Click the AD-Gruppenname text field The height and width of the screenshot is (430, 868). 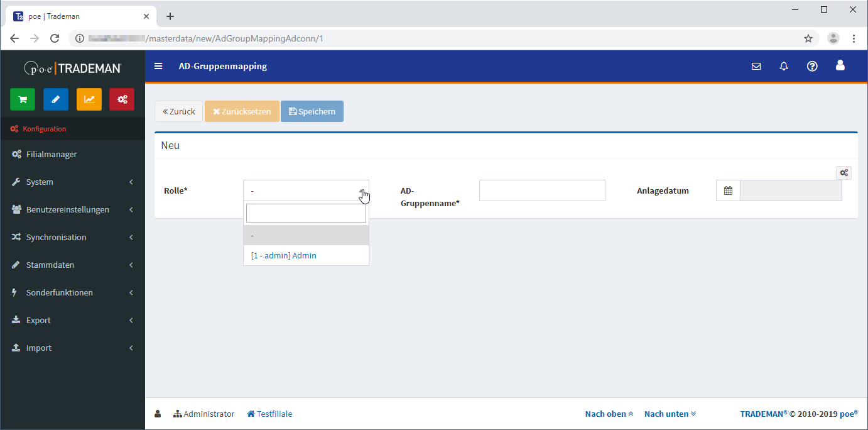(x=542, y=190)
